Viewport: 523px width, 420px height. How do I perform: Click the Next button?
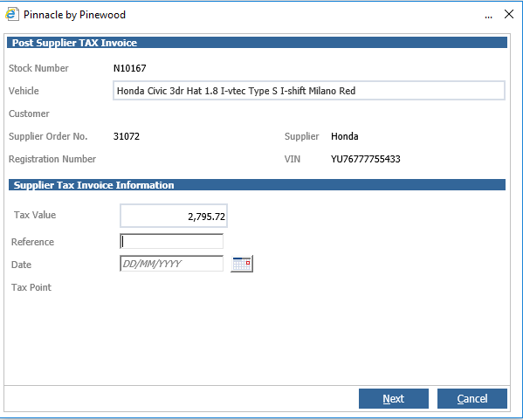pos(394,399)
